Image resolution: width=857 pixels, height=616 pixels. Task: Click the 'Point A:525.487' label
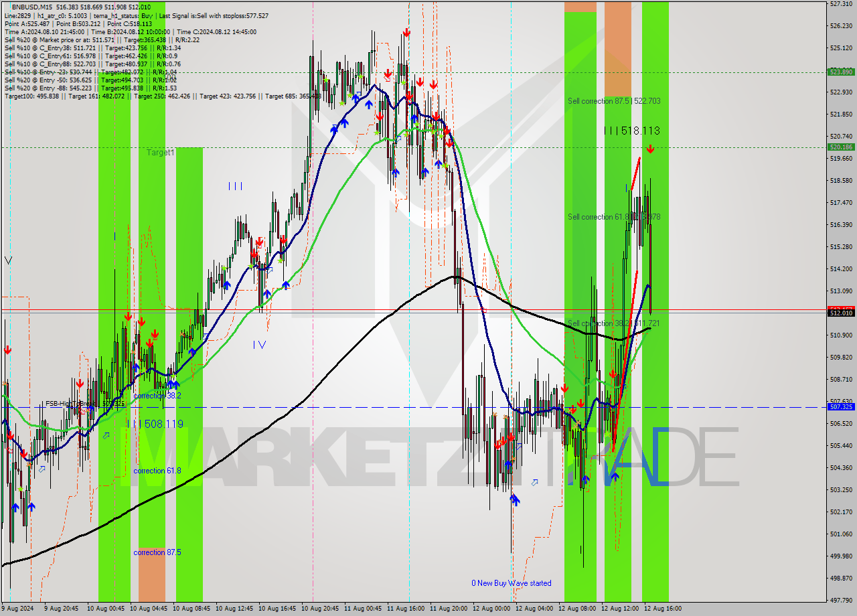26,23
